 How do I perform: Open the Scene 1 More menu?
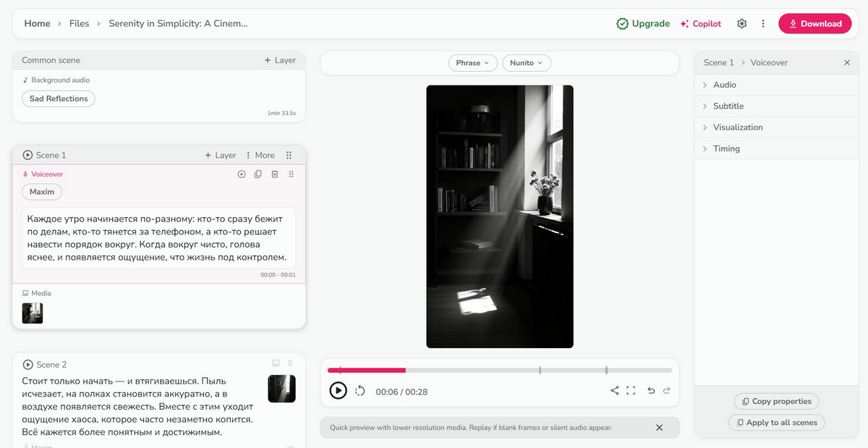(x=260, y=155)
